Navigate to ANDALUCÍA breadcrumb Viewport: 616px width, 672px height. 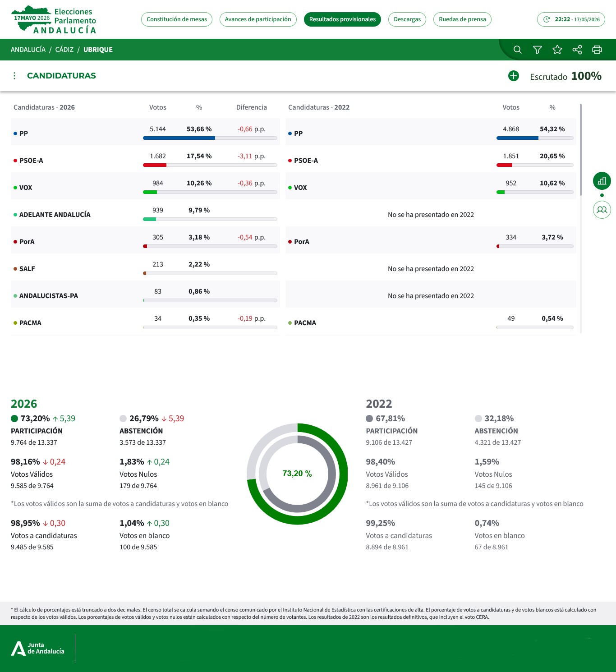pyautogui.click(x=28, y=50)
